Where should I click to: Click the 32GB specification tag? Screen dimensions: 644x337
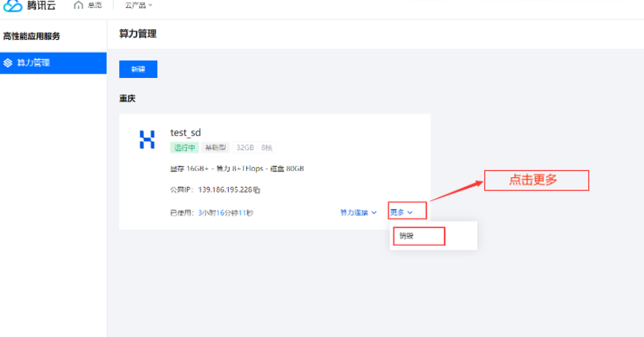point(245,148)
